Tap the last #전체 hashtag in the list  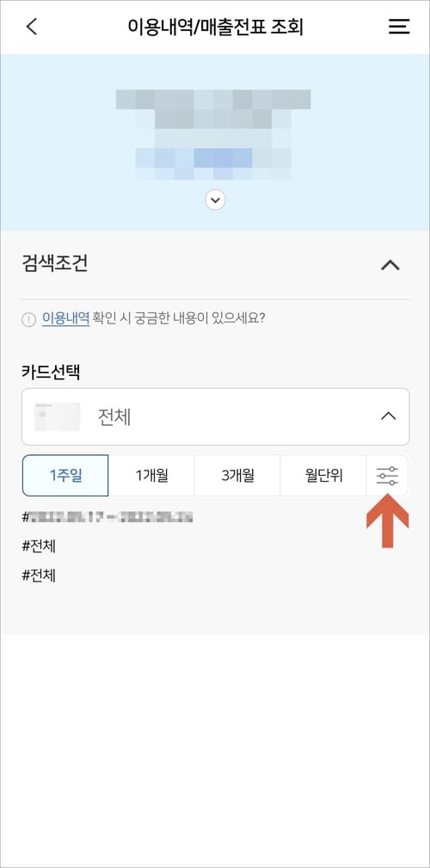pos(39,576)
